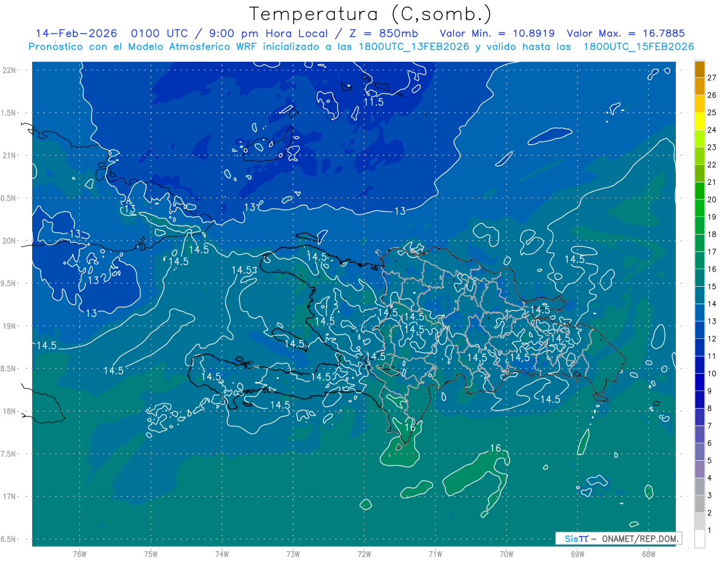Click the '12' value on the color scale
The image size is (728, 562).
coord(712,339)
